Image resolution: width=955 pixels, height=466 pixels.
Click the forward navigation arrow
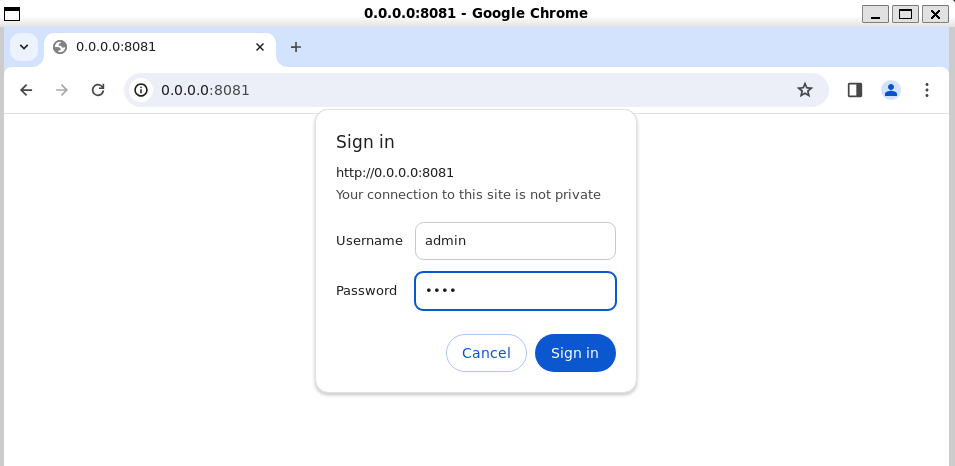point(62,90)
